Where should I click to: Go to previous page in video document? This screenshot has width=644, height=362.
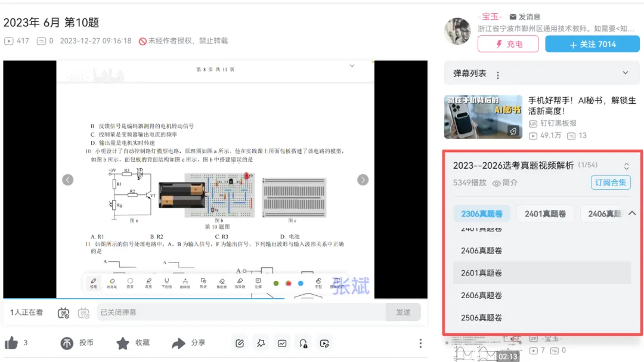coord(68,180)
